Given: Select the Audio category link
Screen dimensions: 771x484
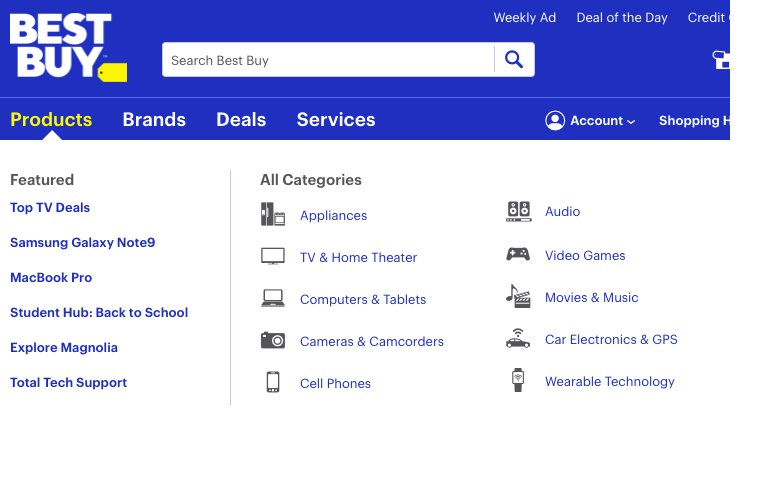Looking at the screenshot, I should [563, 212].
